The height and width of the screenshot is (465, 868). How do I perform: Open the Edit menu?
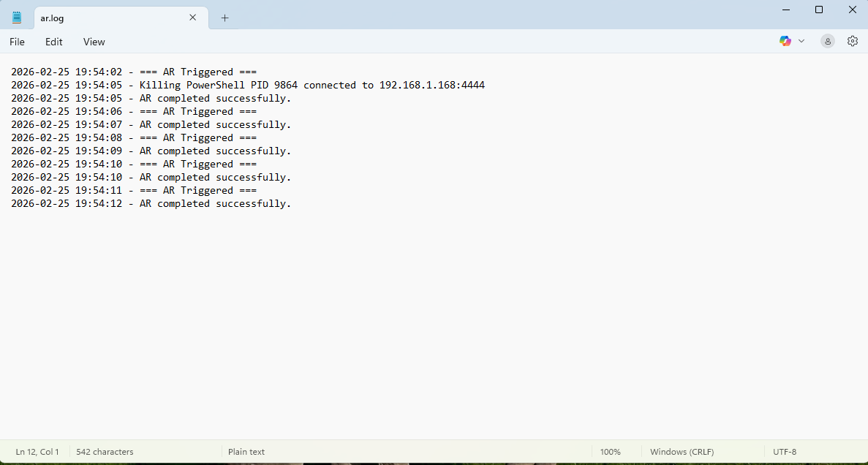(54, 42)
